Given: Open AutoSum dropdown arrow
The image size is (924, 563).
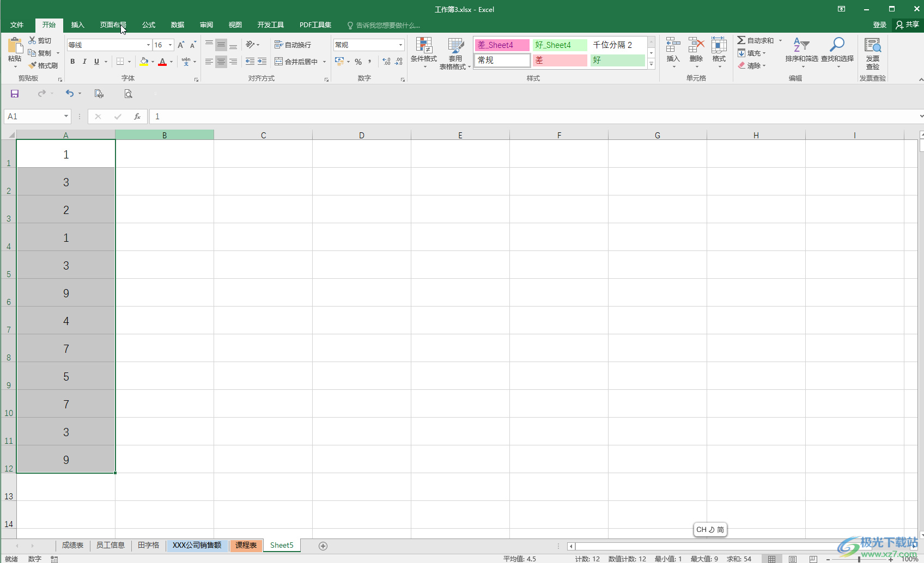Looking at the screenshot, I should pyautogui.click(x=780, y=40).
